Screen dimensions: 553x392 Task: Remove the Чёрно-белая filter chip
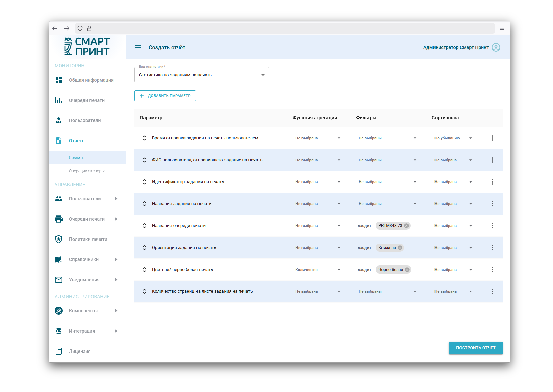(407, 270)
